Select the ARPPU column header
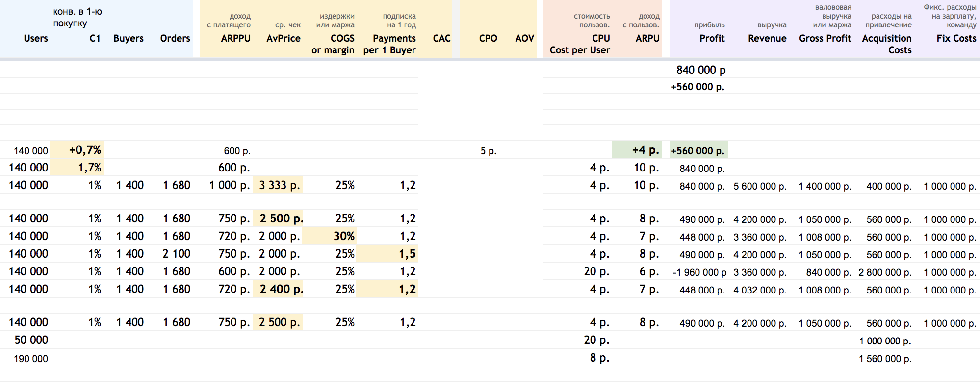This screenshot has height=390, width=980. coord(235,38)
